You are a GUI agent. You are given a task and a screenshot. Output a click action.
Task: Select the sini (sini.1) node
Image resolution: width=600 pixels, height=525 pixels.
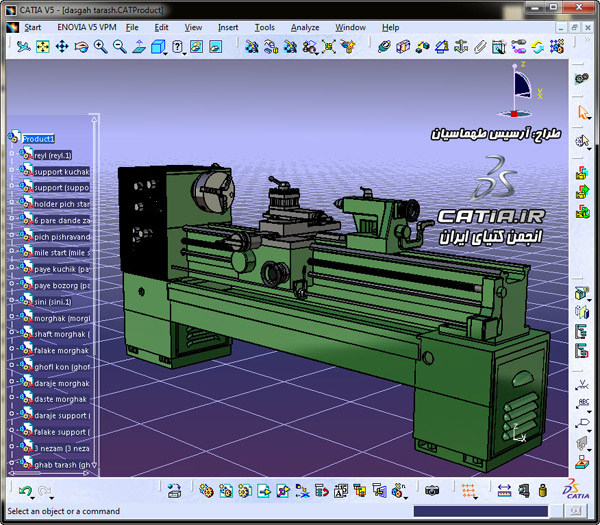click(x=53, y=302)
